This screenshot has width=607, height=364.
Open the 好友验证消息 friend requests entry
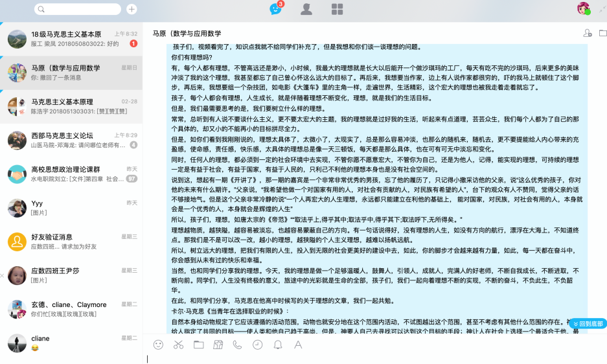coord(71,242)
